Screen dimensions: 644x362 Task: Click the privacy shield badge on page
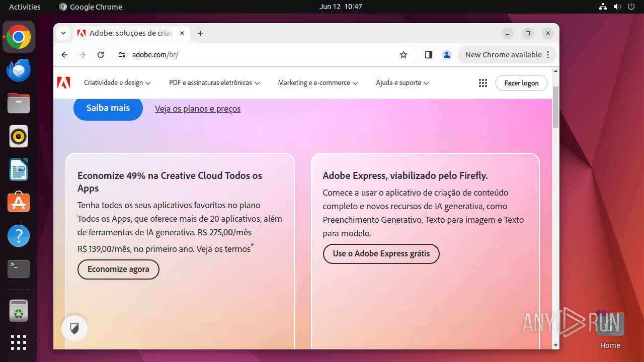74,329
